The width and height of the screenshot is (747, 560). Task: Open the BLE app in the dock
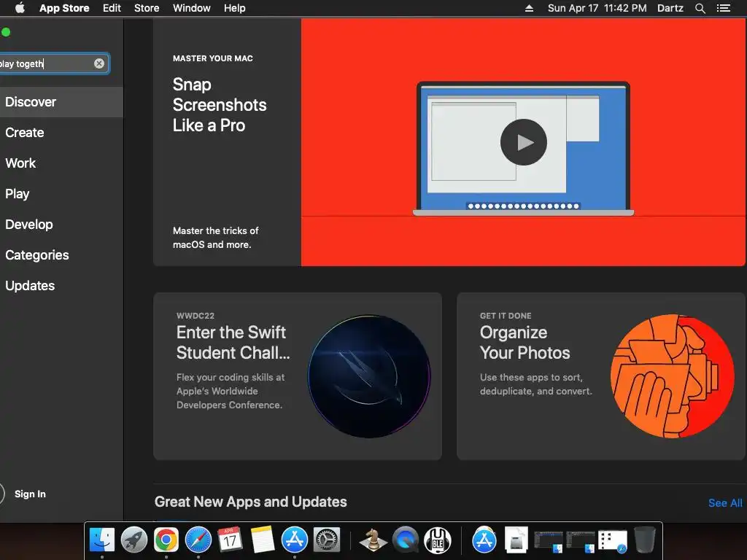tap(438, 540)
